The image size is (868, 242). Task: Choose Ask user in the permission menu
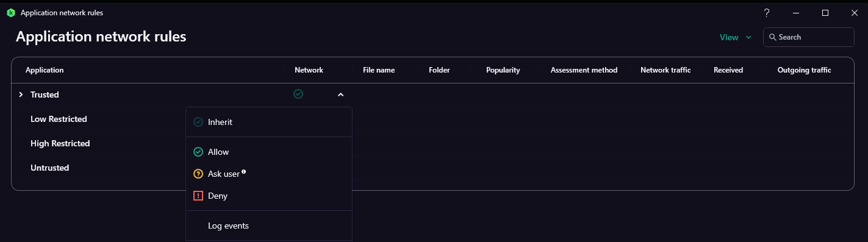tap(269, 174)
